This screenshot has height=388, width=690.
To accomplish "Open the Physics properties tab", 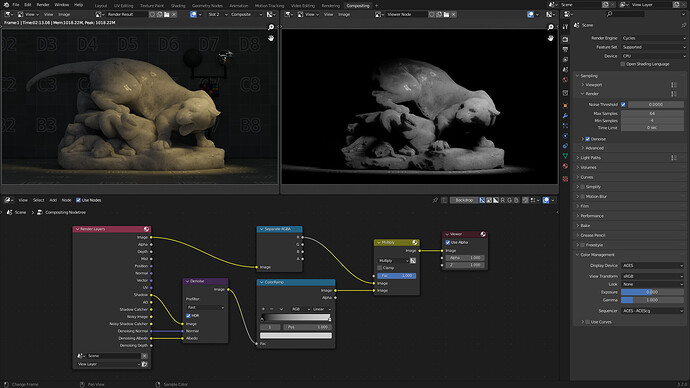I will (565, 136).
